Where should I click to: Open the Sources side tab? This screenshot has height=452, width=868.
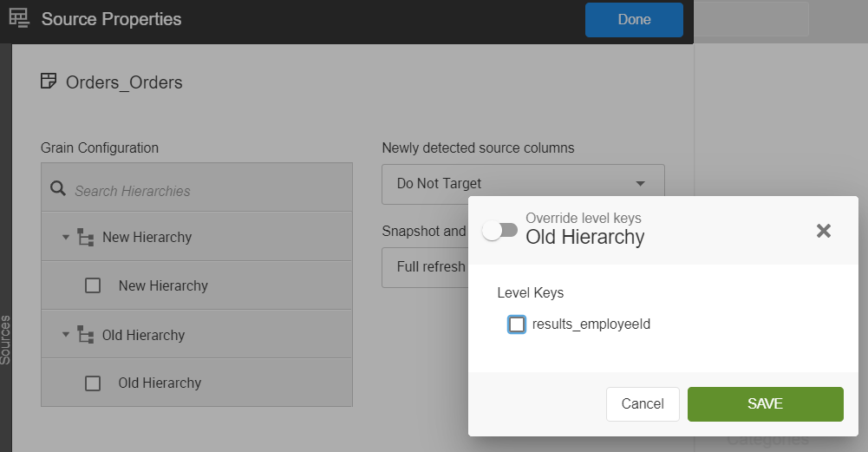pyautogui.click(x=5, y=338)
